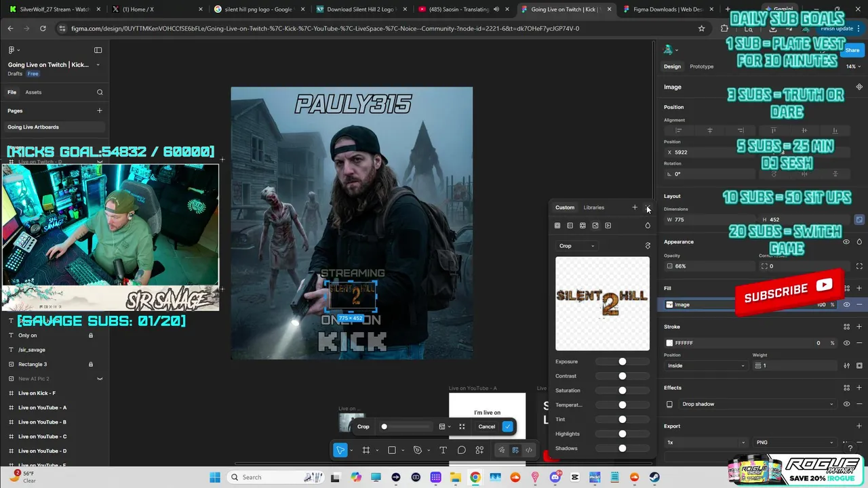
Task: Select the Rectangle shape tool
Action: tap(392, 450)
